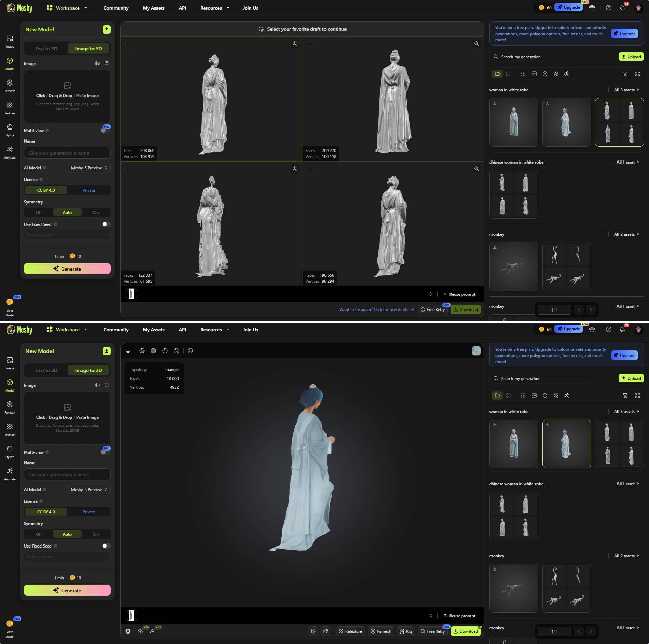This screenshot has height=644, width=649.
Task: Click Generate in the draft-selection screen
Action: click(67, 269)
